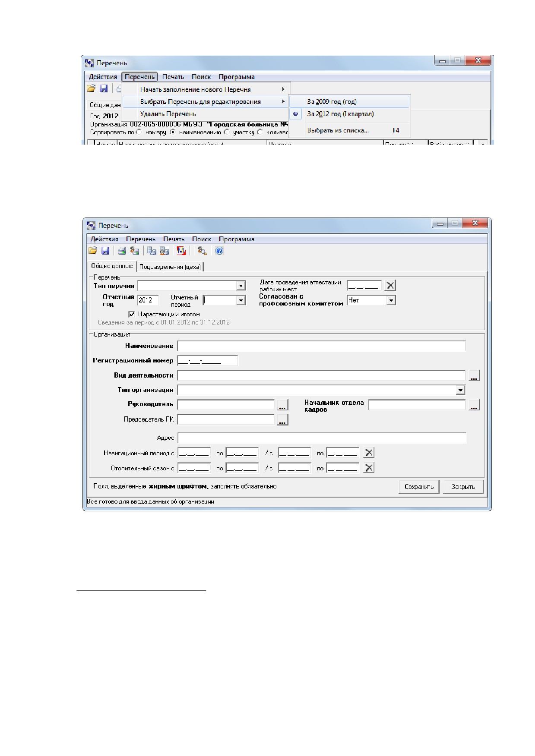Choose the За 2009 год (год) menu entry
This screenshot has height=756, width=535.
point(349,102)
